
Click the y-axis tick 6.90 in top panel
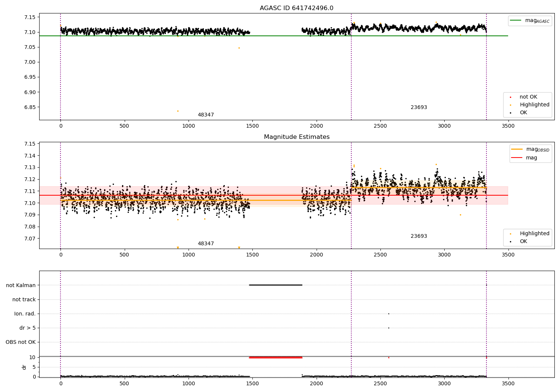tap(29, 92)
